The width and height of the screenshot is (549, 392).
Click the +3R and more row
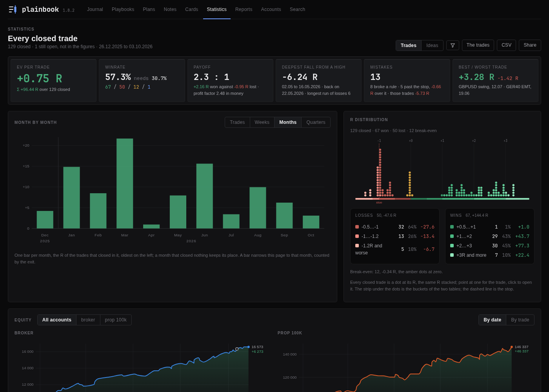(x=490, y=255)
